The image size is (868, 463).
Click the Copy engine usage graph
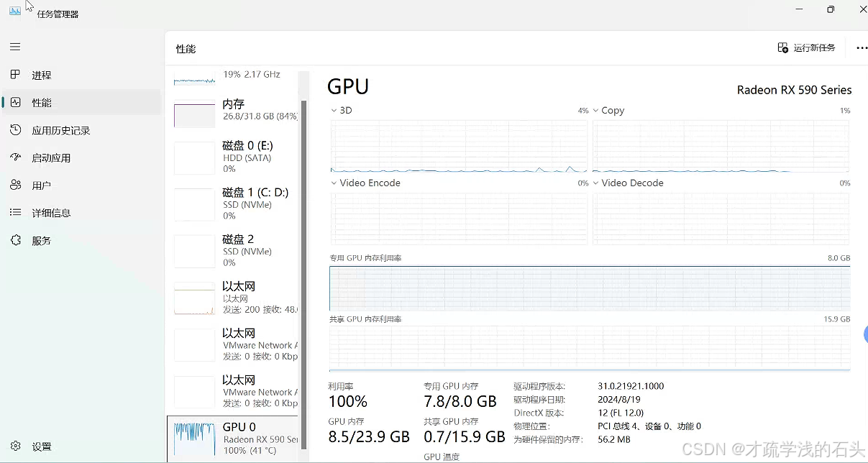721,146
